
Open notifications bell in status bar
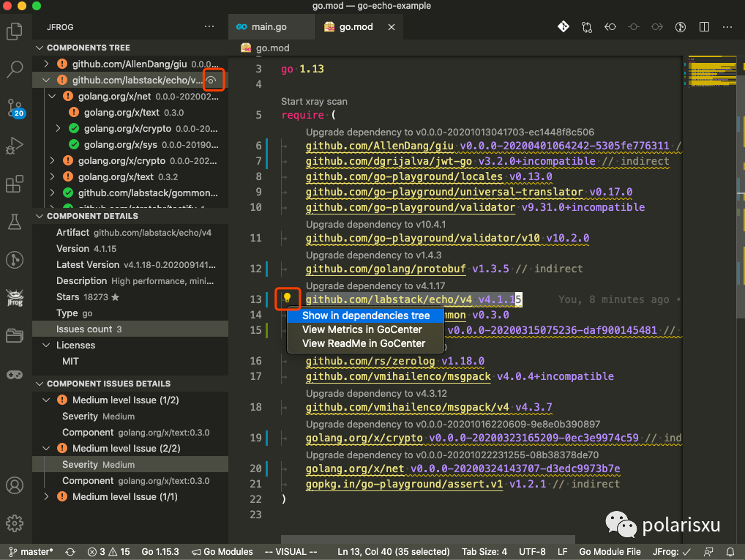[x=730, y=552]
